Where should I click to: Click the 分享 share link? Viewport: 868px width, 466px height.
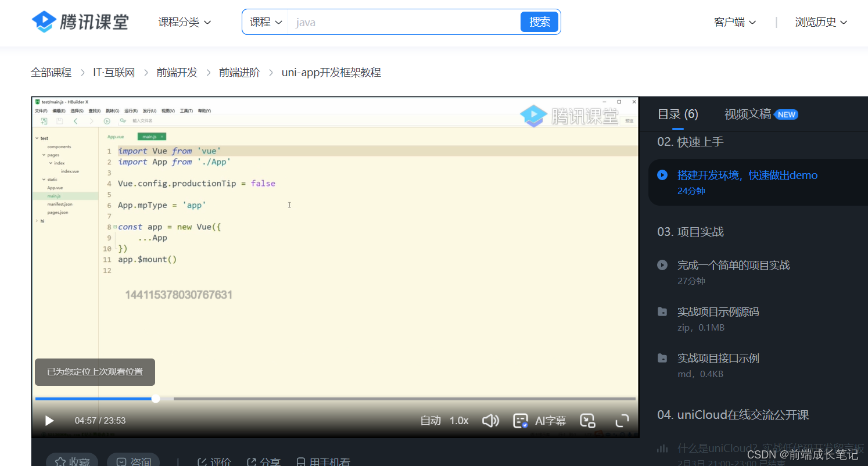point(264,462)
